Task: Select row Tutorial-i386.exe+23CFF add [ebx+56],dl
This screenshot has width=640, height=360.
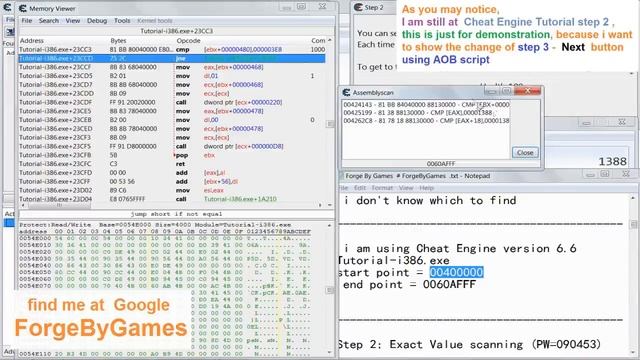Action: pyautogui.click(x=172, y=182)
